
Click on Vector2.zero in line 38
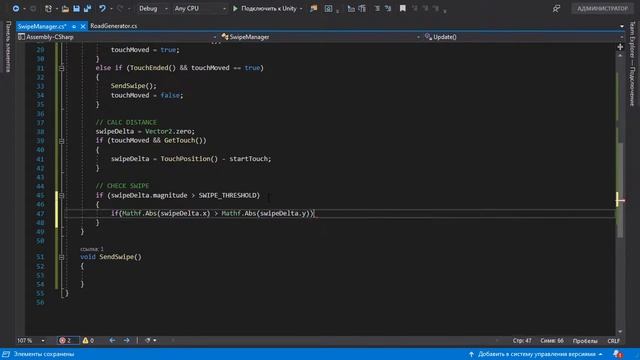(x=168, y=131)
